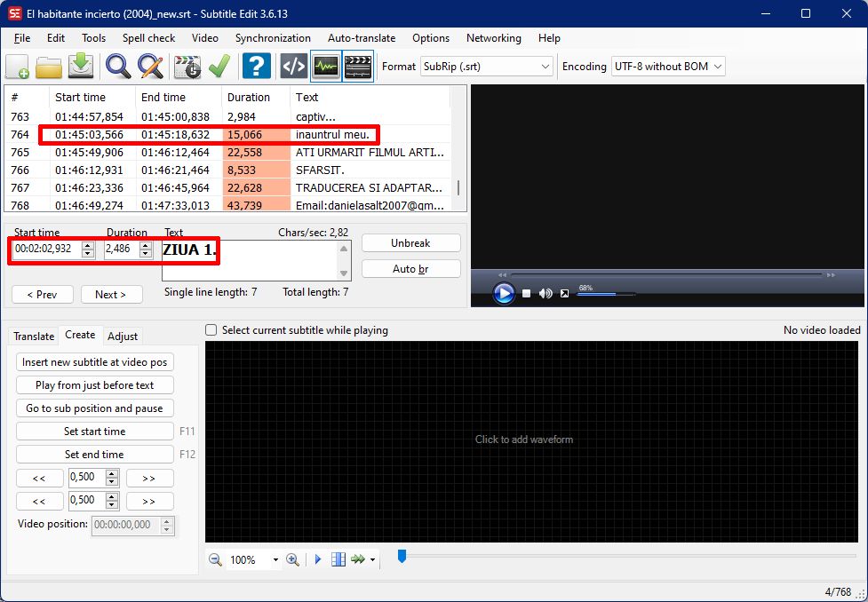Screen dimensions: 868x602
Task: Open the Format SubRip dropdown
Action: pos(486,67)
